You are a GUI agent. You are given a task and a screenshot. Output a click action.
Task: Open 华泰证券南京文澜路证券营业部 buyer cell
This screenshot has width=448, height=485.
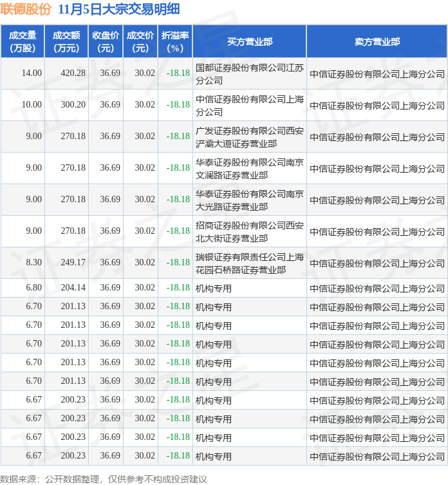(249, 168)
